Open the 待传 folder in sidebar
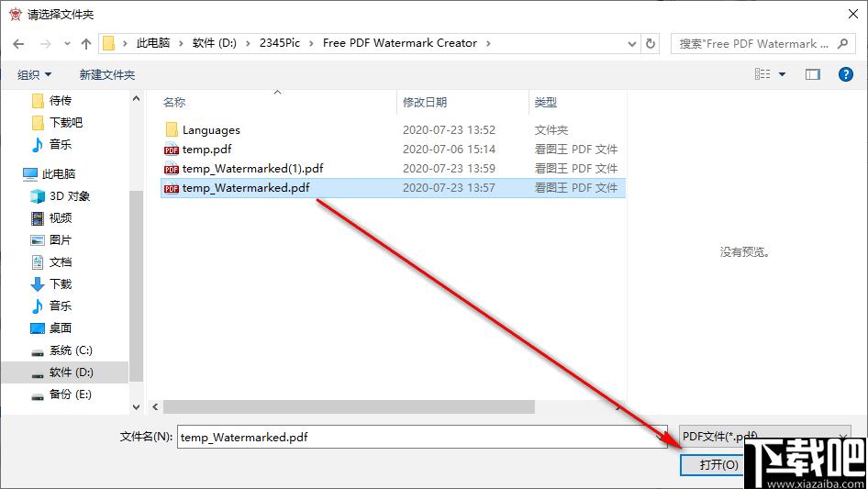This screenshot has width=868, height=489. coord(61,101)
